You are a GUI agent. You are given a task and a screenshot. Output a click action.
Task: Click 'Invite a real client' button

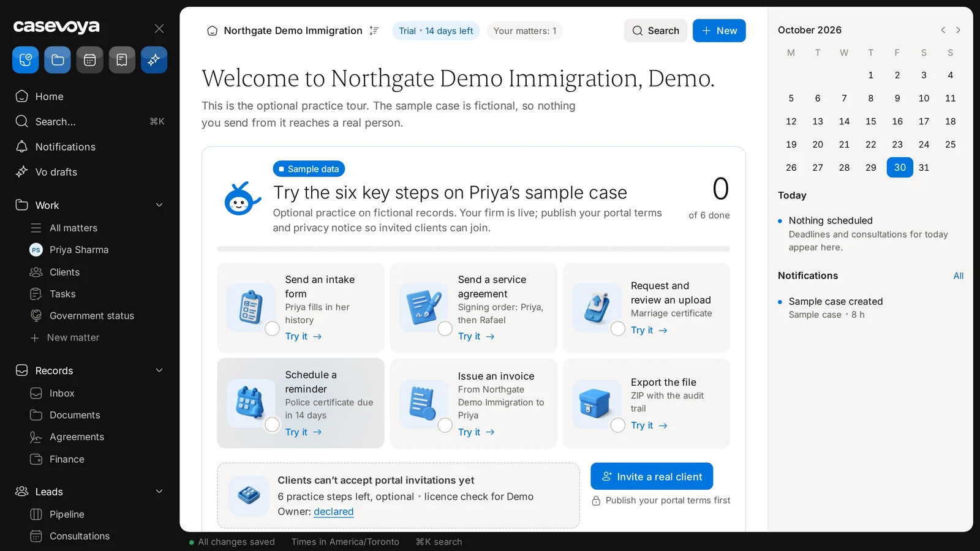click(x=652, y=476)
